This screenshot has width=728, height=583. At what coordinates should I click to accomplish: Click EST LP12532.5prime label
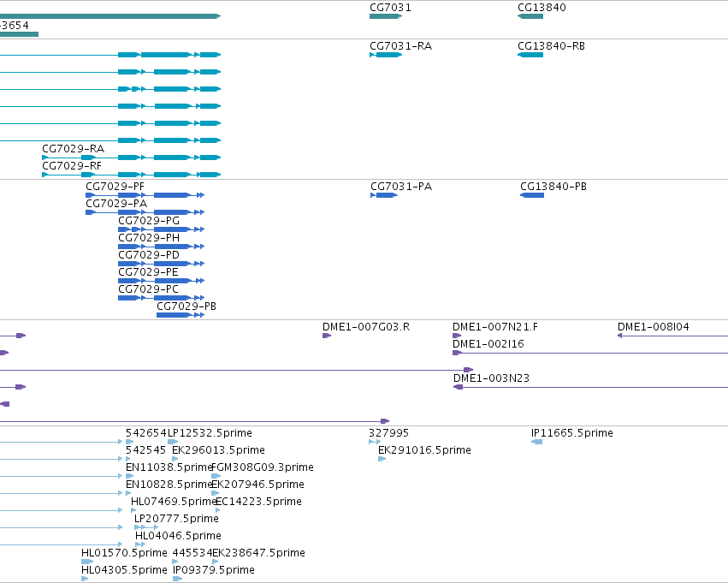point(210,433)
